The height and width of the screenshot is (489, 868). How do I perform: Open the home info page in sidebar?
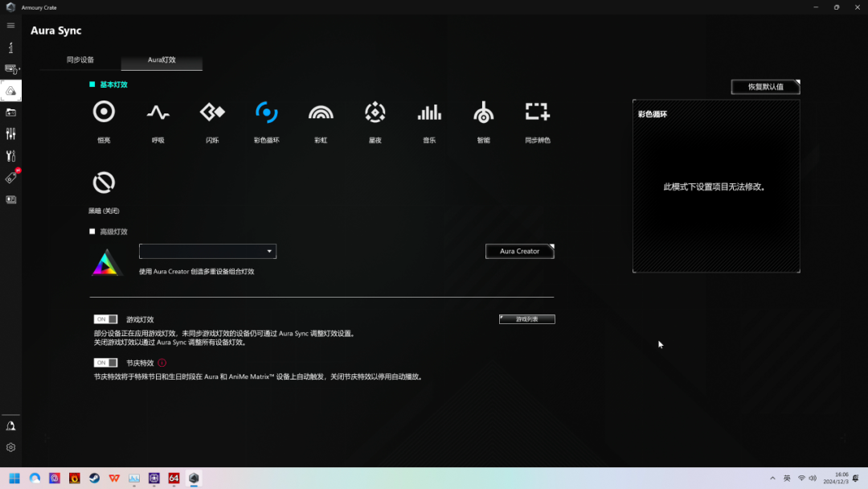[10, 47]
